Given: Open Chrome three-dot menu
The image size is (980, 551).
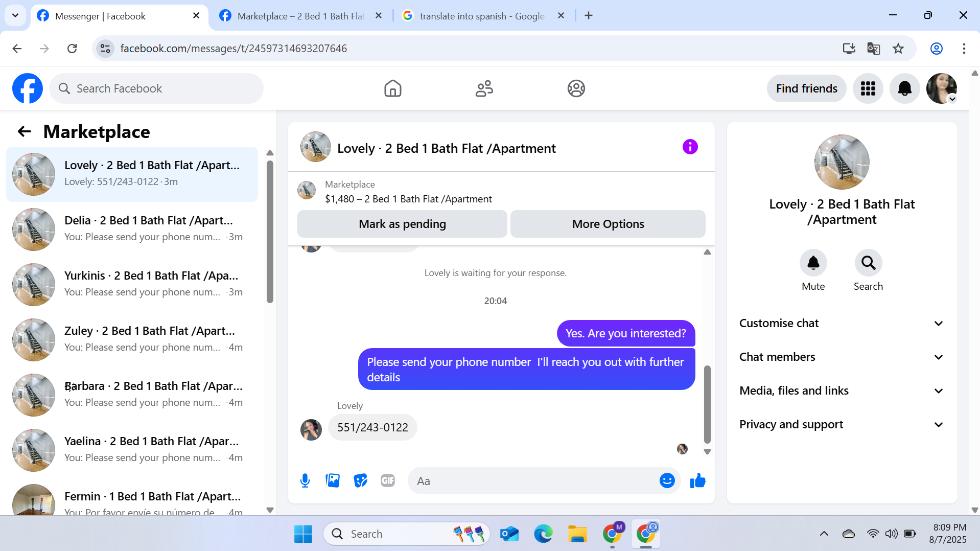Looking at the screenshot, I should point(964,49).
